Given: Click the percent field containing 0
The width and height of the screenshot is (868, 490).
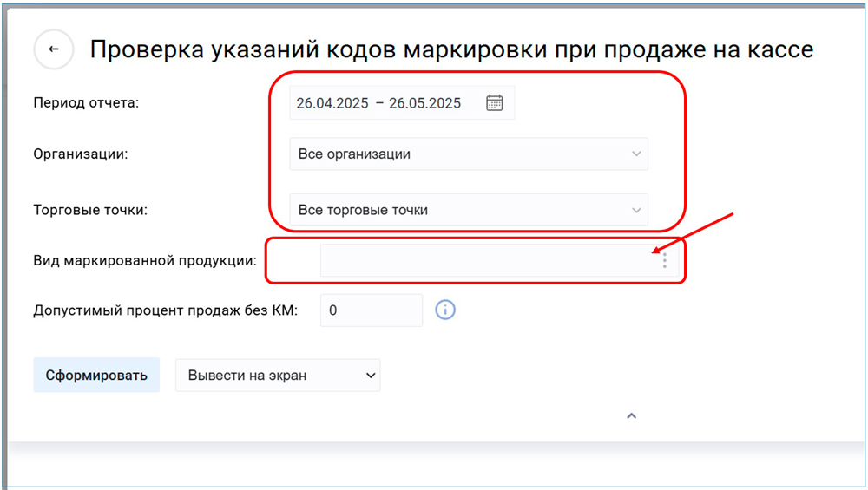Looking at the screenshot, I should (x=371, y=310).
